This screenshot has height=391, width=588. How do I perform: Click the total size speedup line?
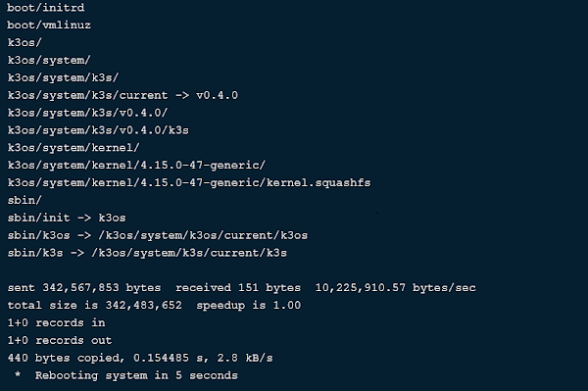[154, 305]
